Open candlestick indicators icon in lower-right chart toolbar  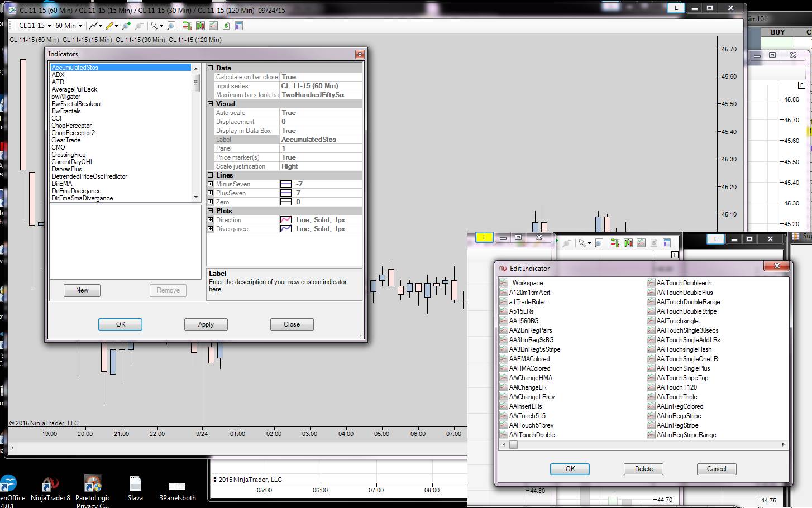628,243
